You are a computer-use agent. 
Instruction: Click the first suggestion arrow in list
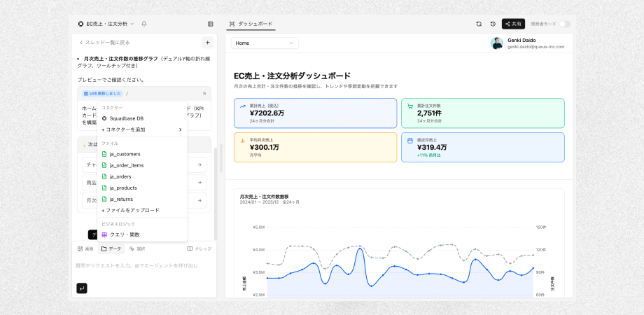point(199,164)
